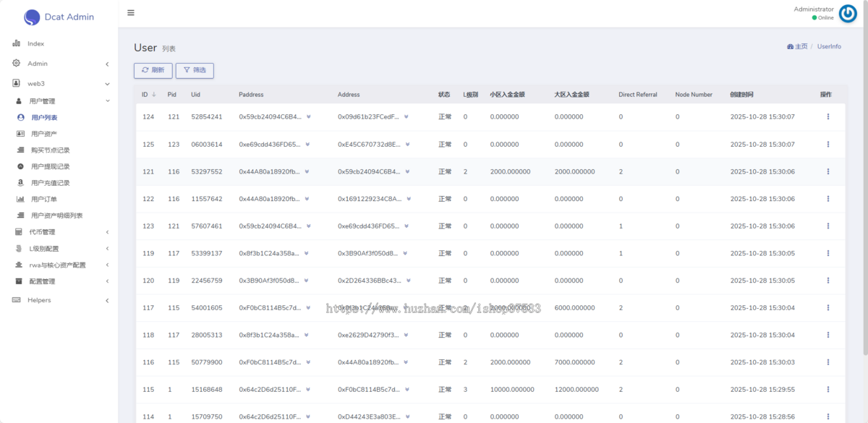The height and width of the screenshot is (423, 868).
Task: Click the Dcat Admin logo icon
Action: tap(32, 17)
